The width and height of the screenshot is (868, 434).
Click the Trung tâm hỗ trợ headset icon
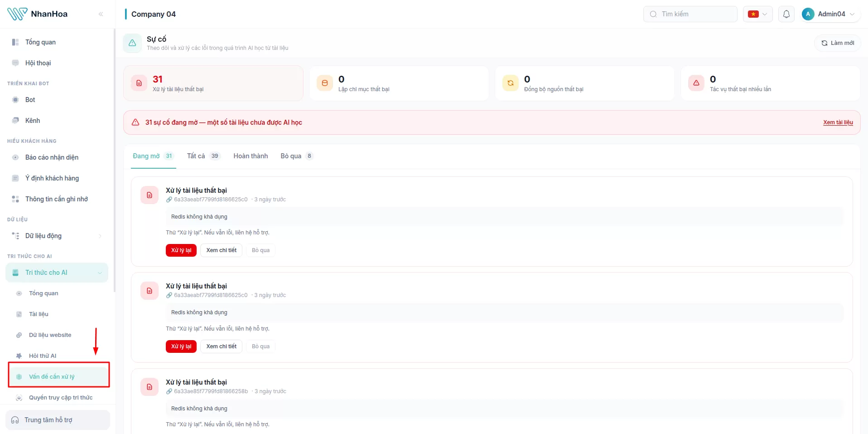click(15, 420)
